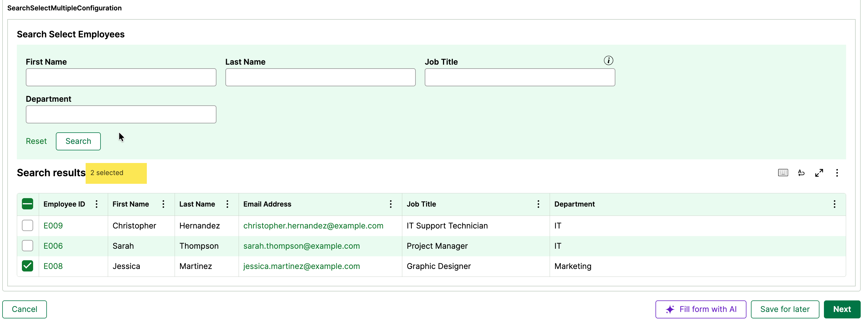Open the E008 employee ID link
The width and height of the screenshot is (868, 326).
coord(53,266)
